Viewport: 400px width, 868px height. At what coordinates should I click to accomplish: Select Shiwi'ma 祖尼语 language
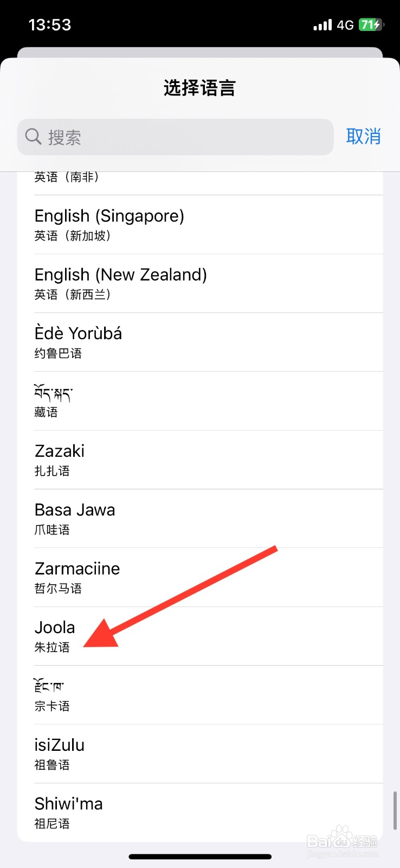click(x=199, y=812)
